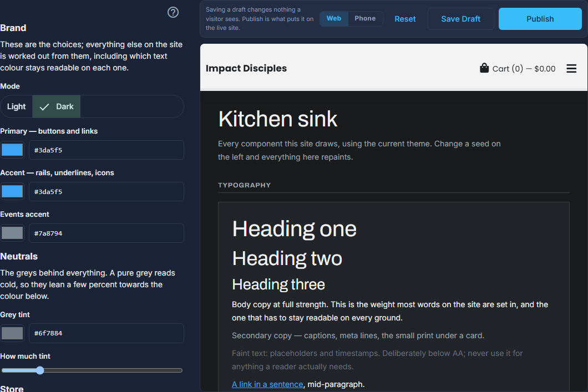Screen dimensions: 588x392
Task: Click the 'Heading two' sample text
Action: (287, 258)
